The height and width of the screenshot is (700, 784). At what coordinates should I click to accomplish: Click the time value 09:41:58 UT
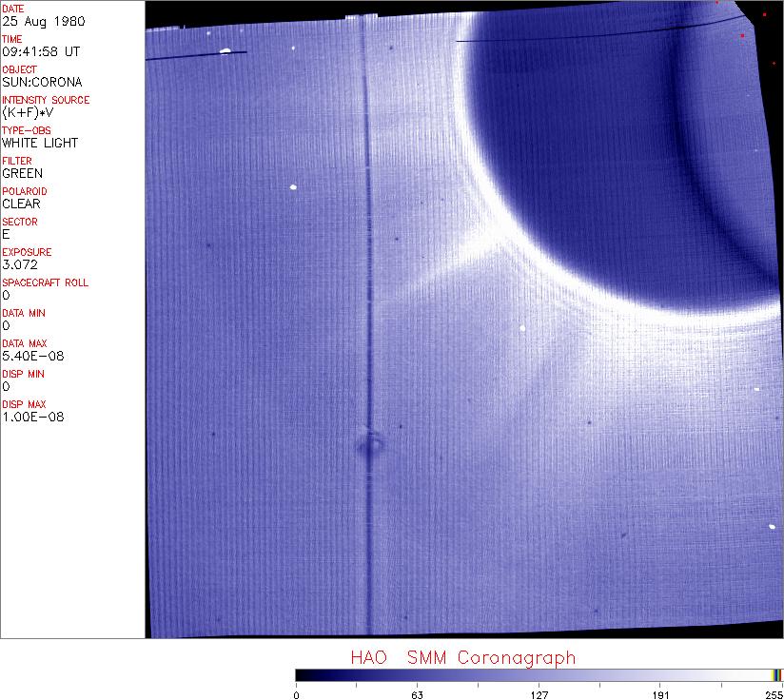pos(40,51)
